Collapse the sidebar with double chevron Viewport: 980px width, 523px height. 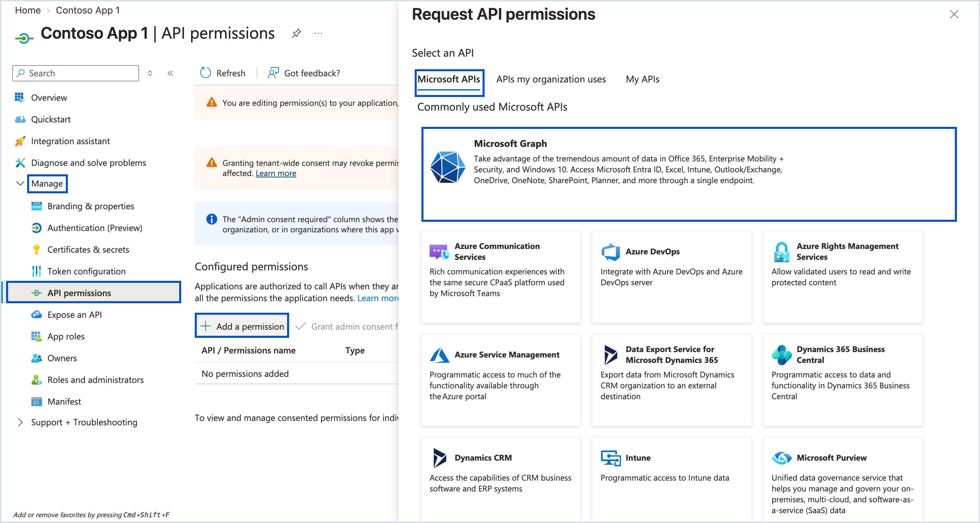click(x=170, y=73)
